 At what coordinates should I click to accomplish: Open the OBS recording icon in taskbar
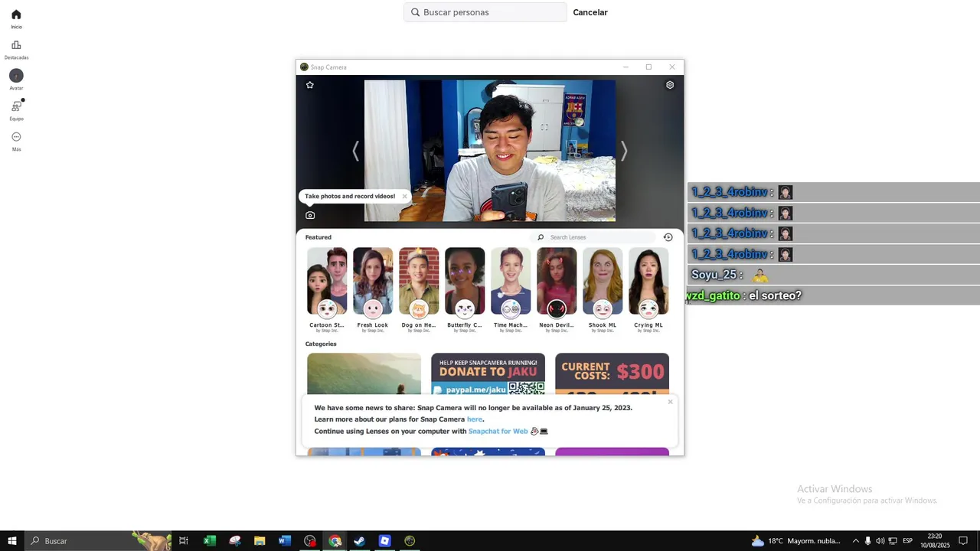point(309,541)
